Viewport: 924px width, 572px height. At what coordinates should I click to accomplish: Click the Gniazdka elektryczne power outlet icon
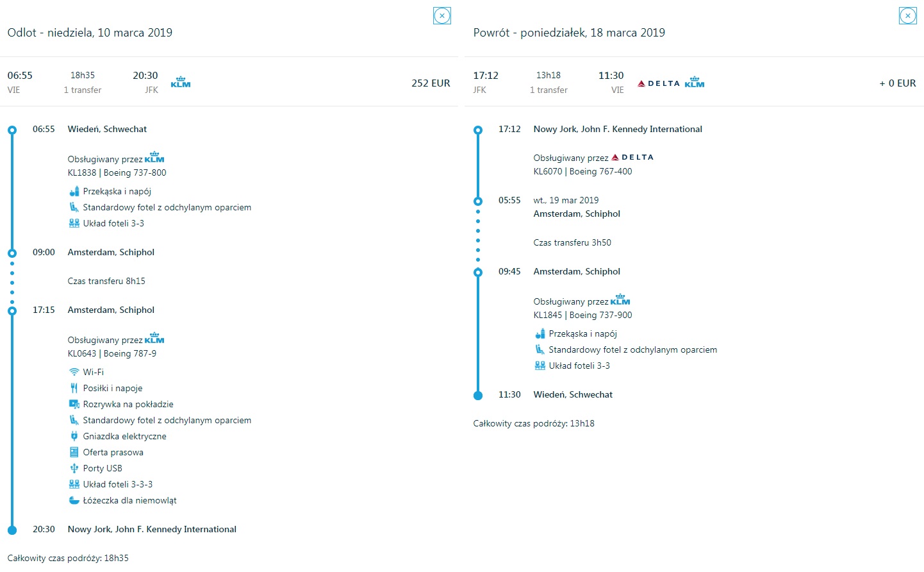(x=74, y=436)
